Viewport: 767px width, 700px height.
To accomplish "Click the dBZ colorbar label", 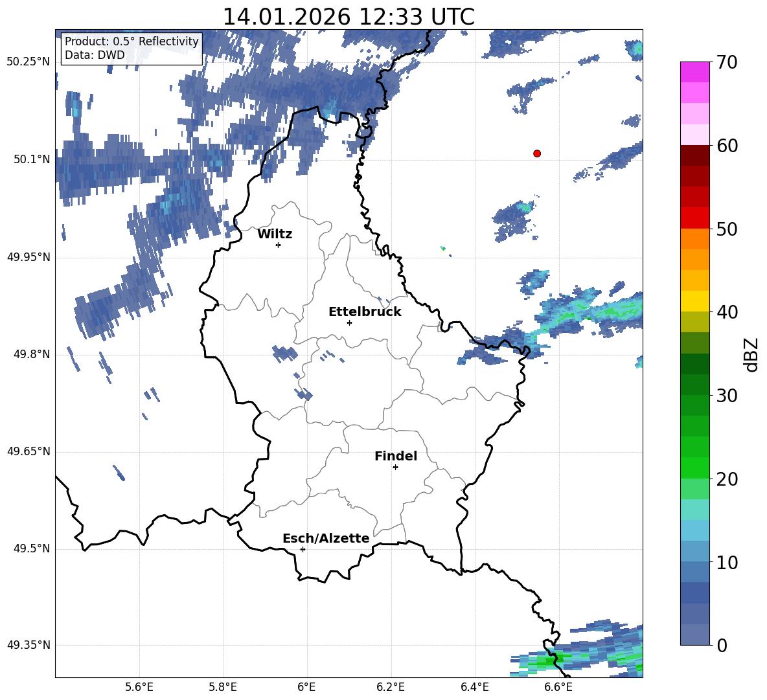I will coord(752,354).
